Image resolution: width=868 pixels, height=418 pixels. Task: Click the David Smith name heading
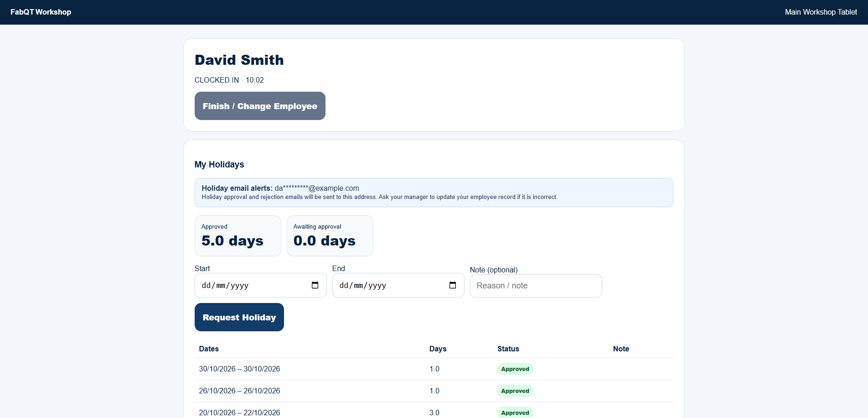coord(239,60)
